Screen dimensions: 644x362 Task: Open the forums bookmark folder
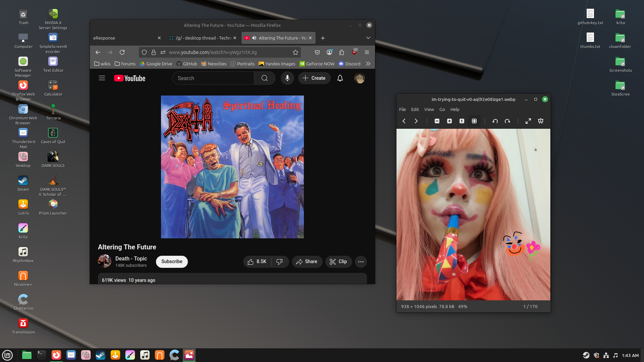pos(125,64)
